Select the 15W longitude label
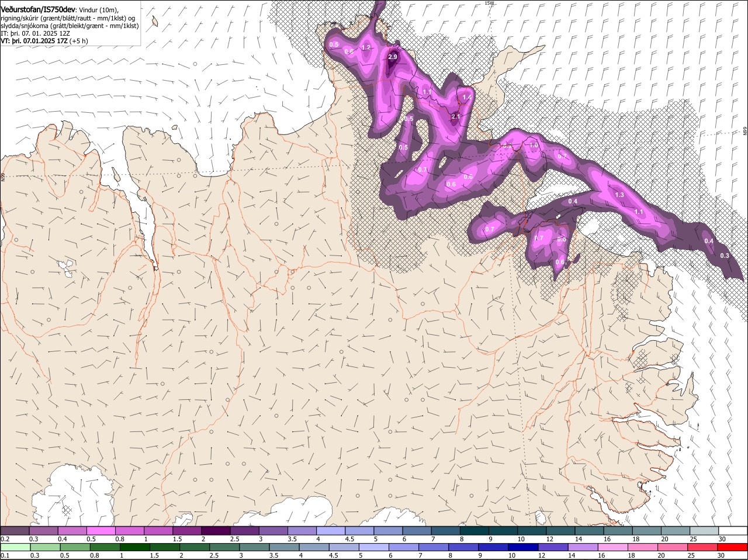This screenshot has height=560, width=748. pyautogui.click(x=489, y=3)
